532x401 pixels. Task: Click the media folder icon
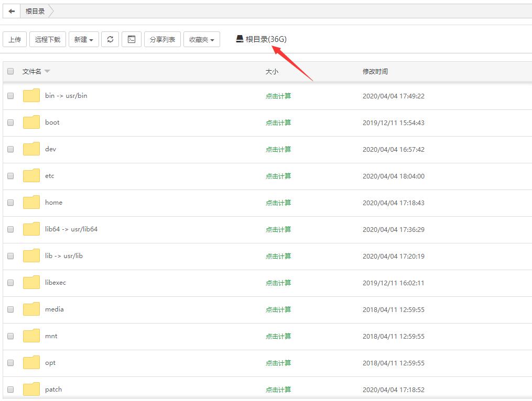point(31,309)
